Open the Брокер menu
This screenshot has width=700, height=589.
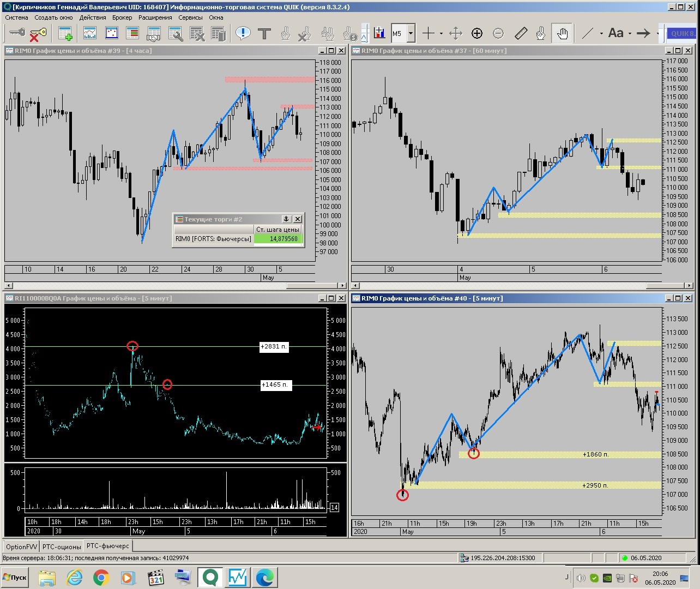122,17
